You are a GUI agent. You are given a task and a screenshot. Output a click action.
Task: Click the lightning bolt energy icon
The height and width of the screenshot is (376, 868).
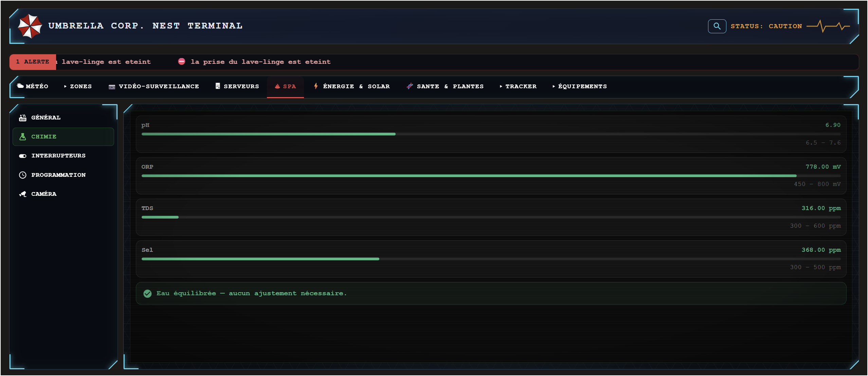[316, 86]
